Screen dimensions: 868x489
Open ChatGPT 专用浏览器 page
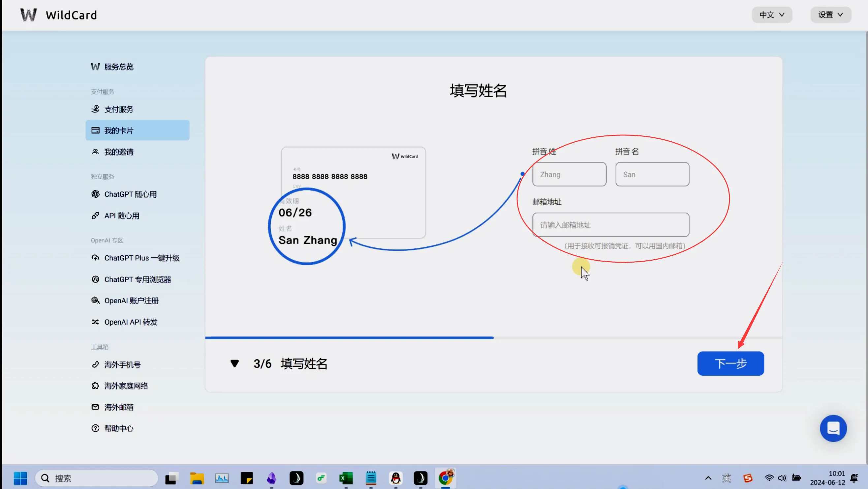[138, 279]
